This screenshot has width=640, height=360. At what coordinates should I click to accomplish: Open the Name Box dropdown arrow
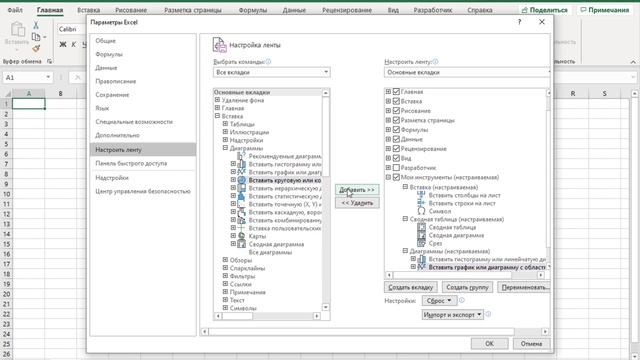48,77
